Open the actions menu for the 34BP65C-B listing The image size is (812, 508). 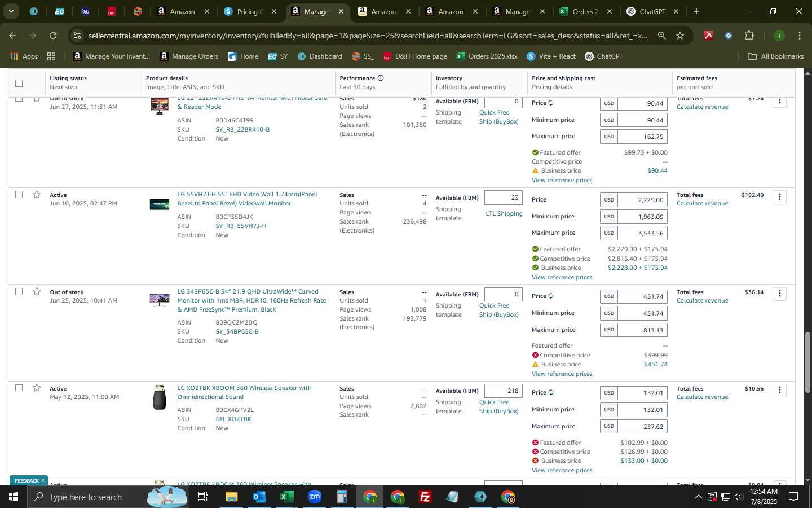click(779, 294)
